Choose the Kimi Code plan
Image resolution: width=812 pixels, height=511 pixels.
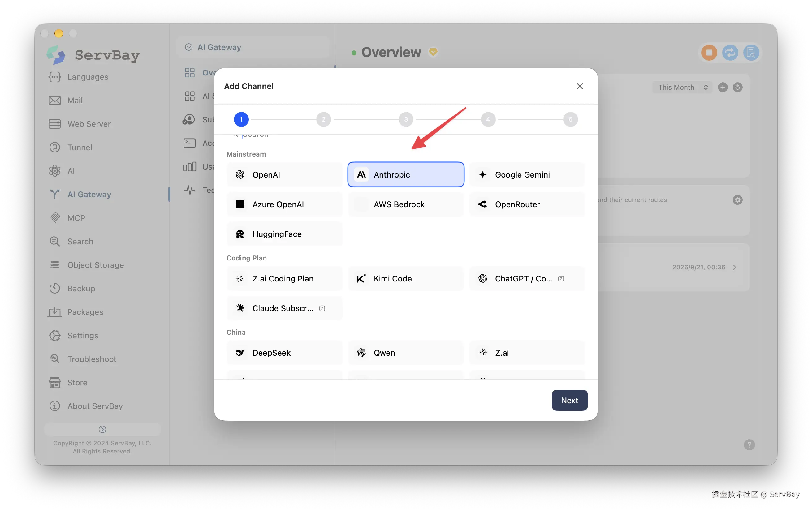coord(406,278)
